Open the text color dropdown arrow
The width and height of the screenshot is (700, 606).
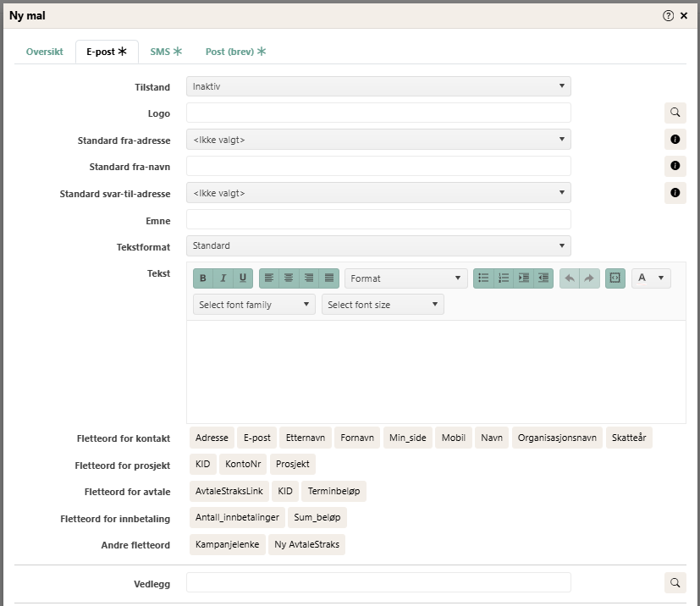661,278
